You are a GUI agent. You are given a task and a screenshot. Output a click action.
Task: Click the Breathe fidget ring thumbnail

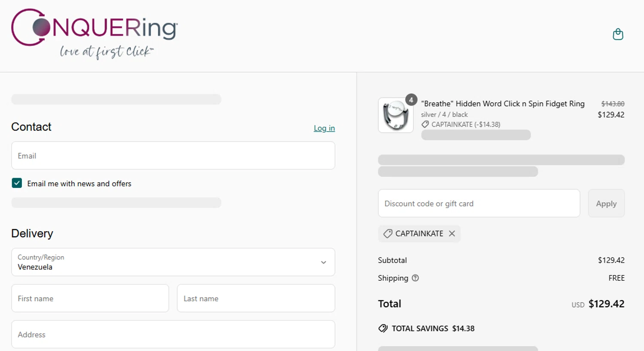coord(395,115)
